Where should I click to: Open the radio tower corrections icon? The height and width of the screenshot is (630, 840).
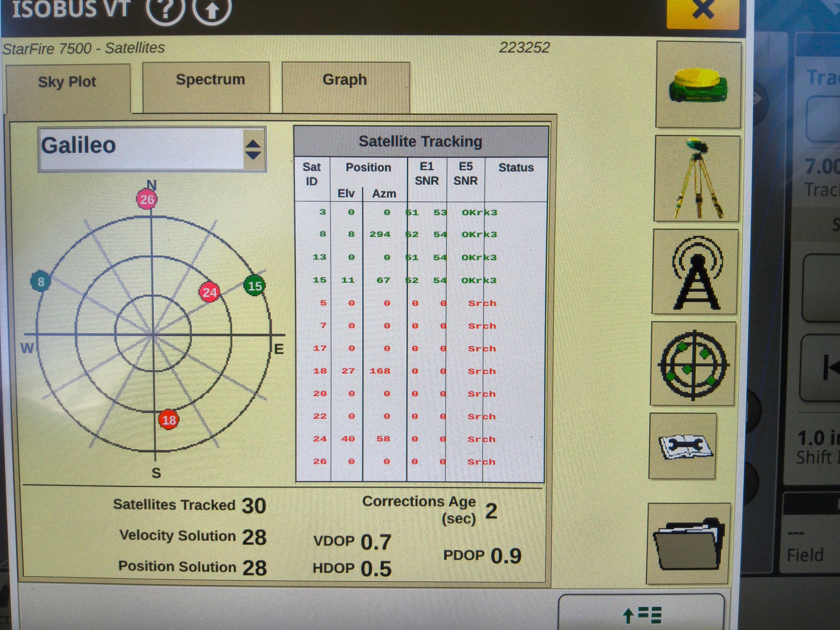coord(696,272)
